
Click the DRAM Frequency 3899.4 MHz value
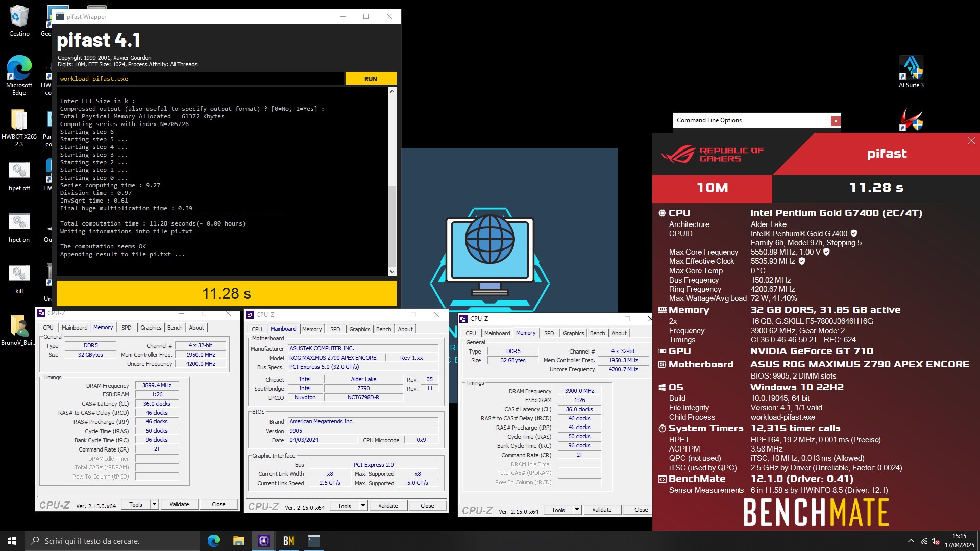point(157,386)
